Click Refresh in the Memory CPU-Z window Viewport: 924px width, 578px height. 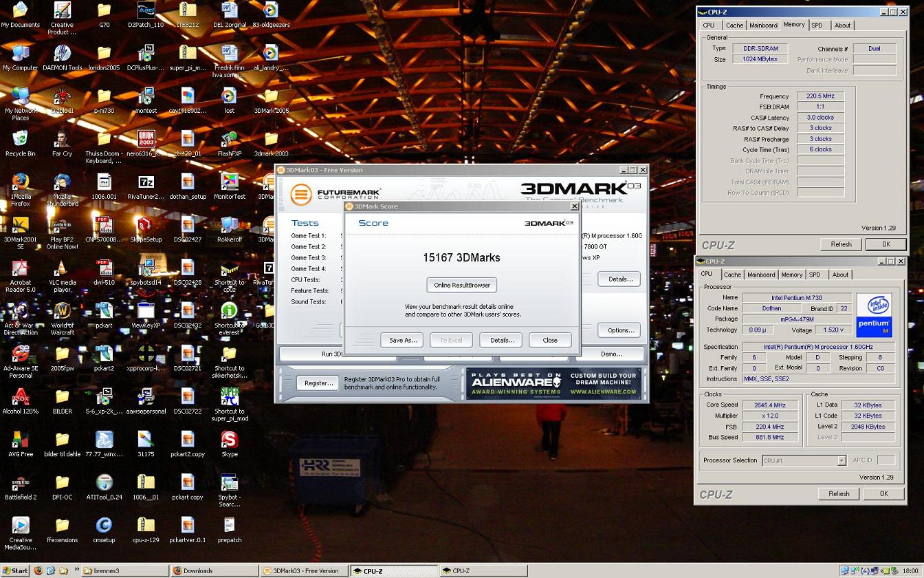click(x=841, y=244)
